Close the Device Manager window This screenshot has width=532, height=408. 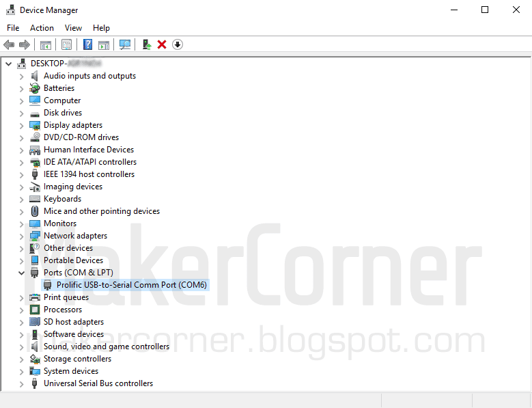tap(516, 10)
